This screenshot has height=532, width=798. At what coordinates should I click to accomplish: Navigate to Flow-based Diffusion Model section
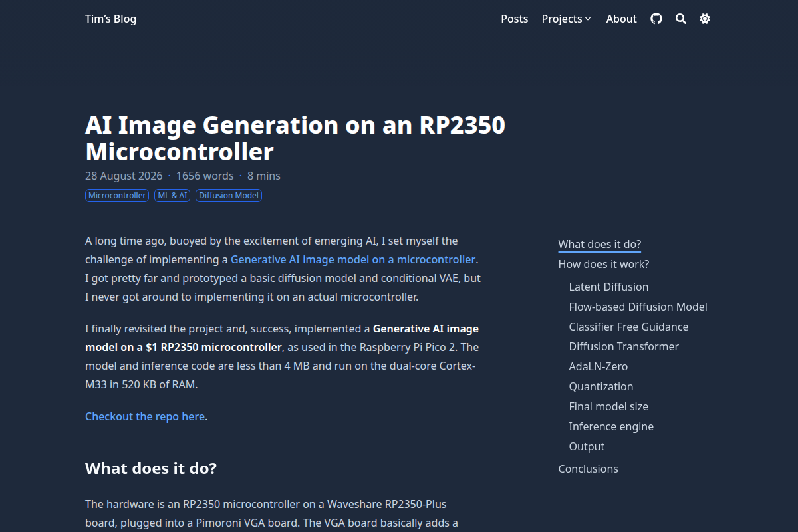point(638,307)
